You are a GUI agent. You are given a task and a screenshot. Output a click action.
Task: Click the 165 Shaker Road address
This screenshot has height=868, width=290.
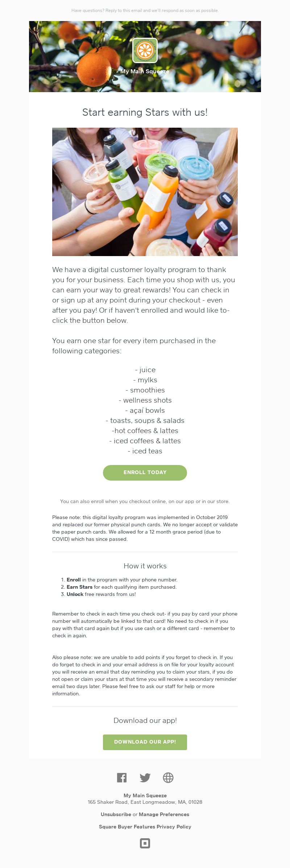tap(145, 802)
